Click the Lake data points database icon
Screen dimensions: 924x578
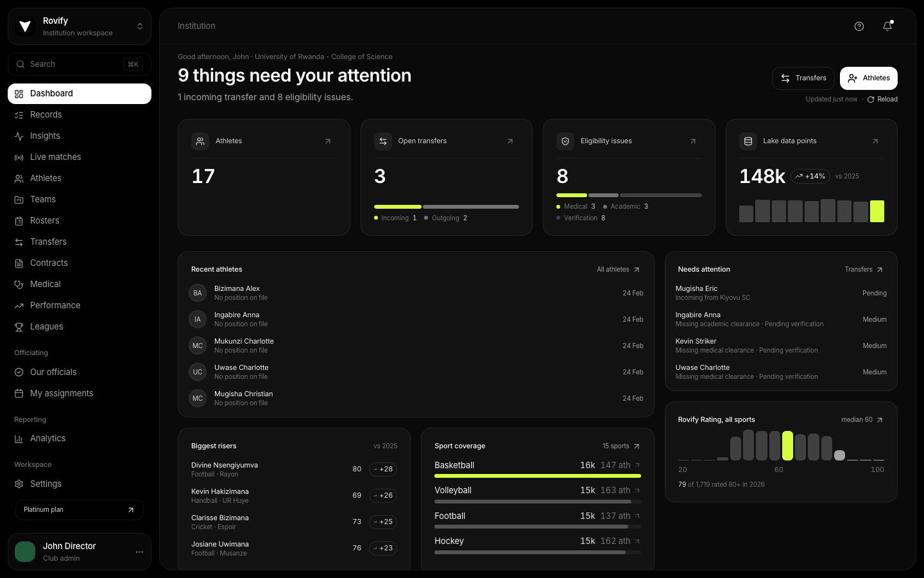tap(748, 141)
